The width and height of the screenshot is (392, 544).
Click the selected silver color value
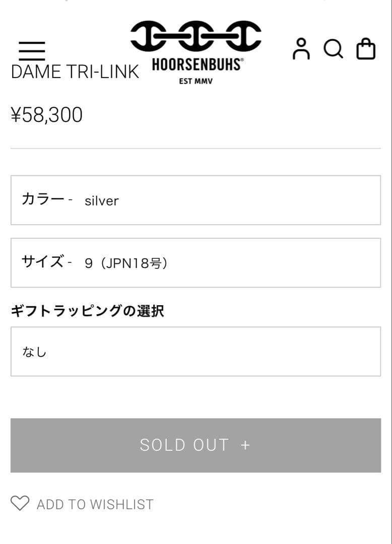(x=102, y=201)
